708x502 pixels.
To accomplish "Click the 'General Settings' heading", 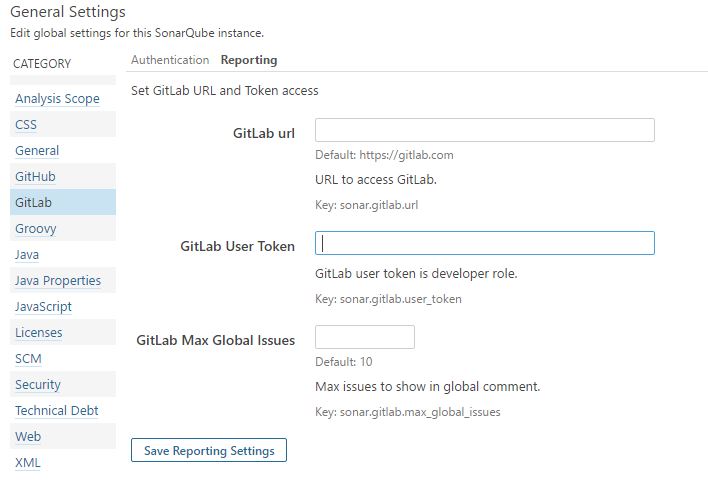I will 68,12.
